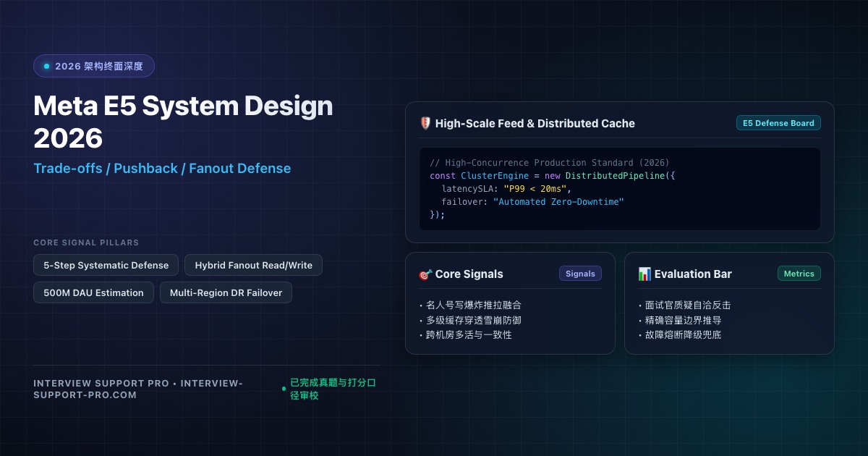
Task: Click the High-Concurrency Production Standard code comment
Action: [550, 162]
